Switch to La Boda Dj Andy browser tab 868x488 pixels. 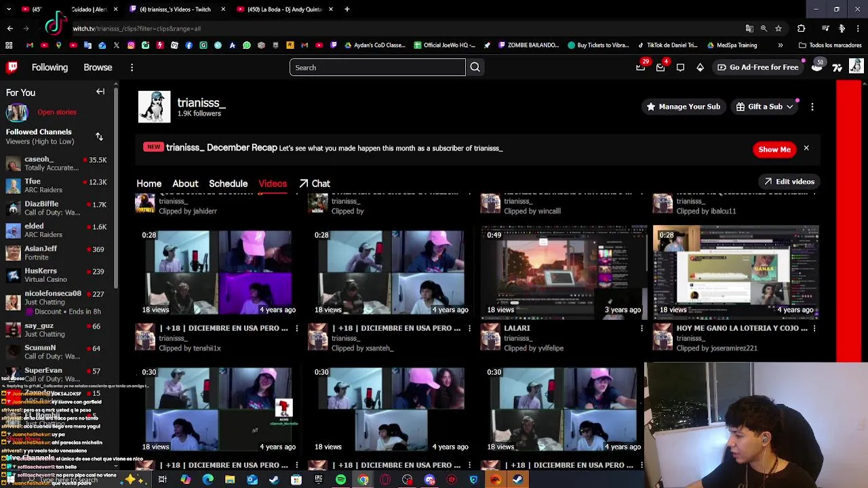(x=284, y=9)
